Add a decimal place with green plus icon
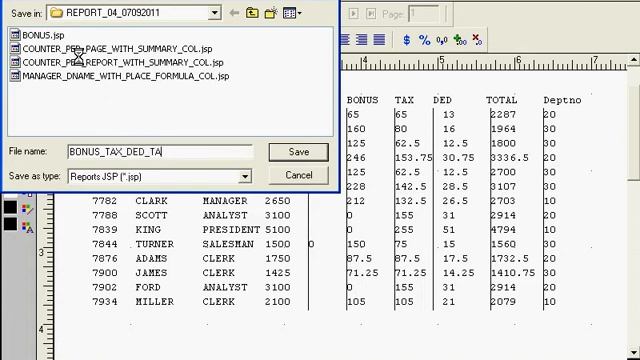 point(460,40)
